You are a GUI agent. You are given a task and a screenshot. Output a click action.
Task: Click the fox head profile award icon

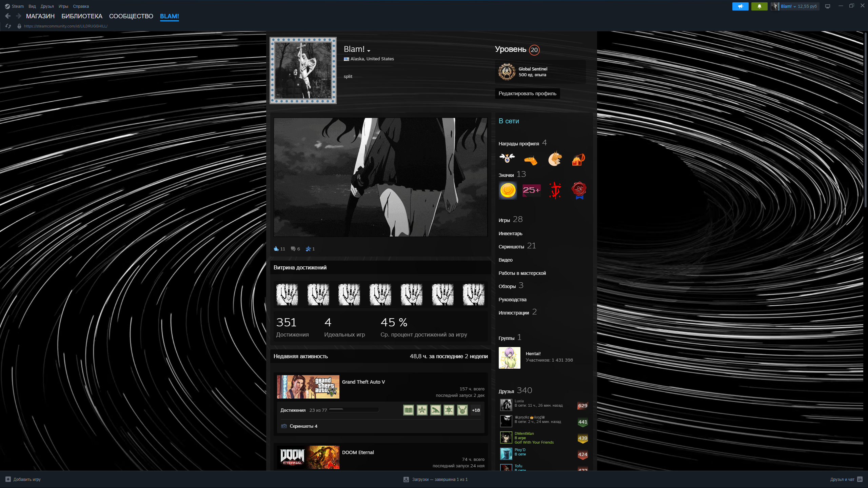555,159
